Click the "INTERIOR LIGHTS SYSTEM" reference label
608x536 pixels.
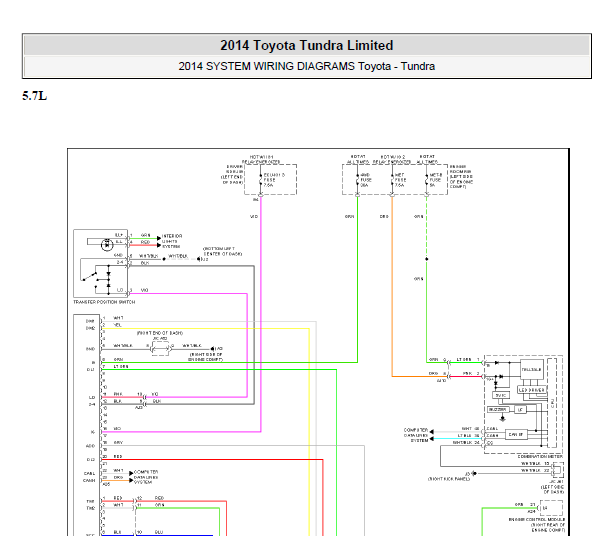pyautogui.click(x=171, y=241)
